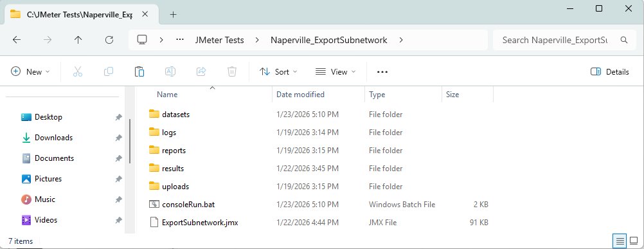Click the search magnifier icon

click(x=624, y=40)
